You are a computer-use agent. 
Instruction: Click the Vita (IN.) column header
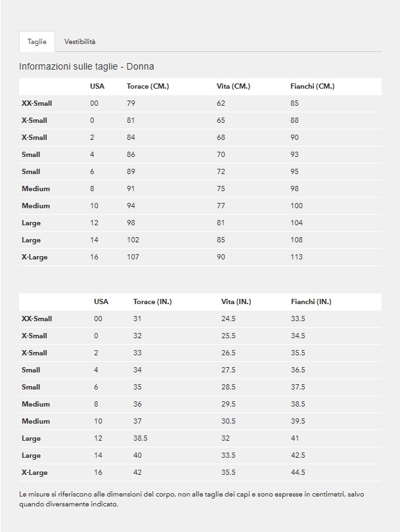[x=236, y=302]
